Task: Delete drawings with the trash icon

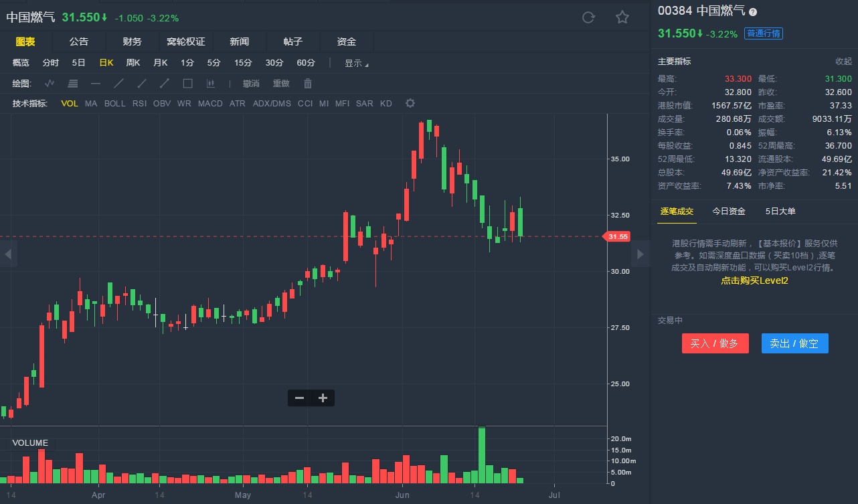Action: pos(308,84)
